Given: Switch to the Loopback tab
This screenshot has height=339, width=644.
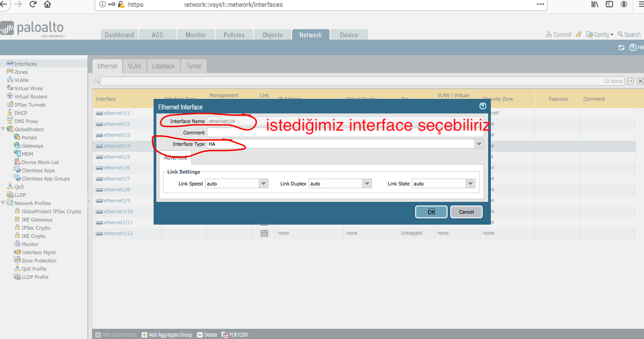Looking at the screenshot, I should click(163, 66).
